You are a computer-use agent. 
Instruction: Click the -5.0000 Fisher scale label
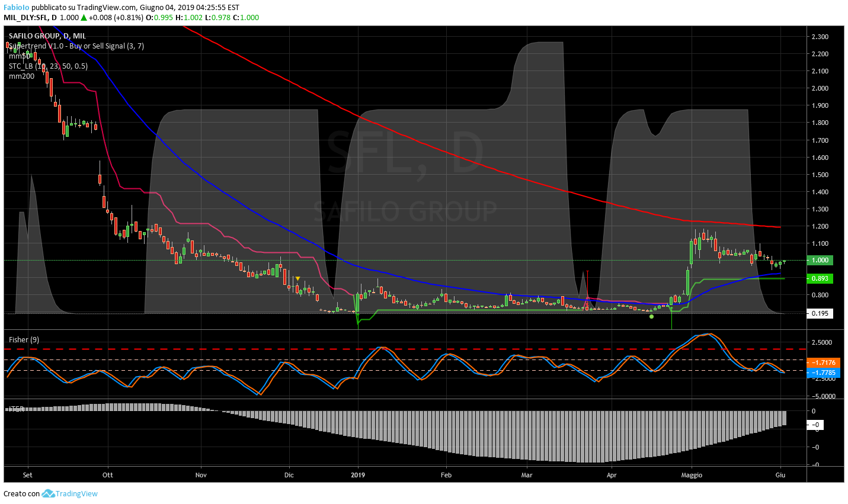click(823, 396)
